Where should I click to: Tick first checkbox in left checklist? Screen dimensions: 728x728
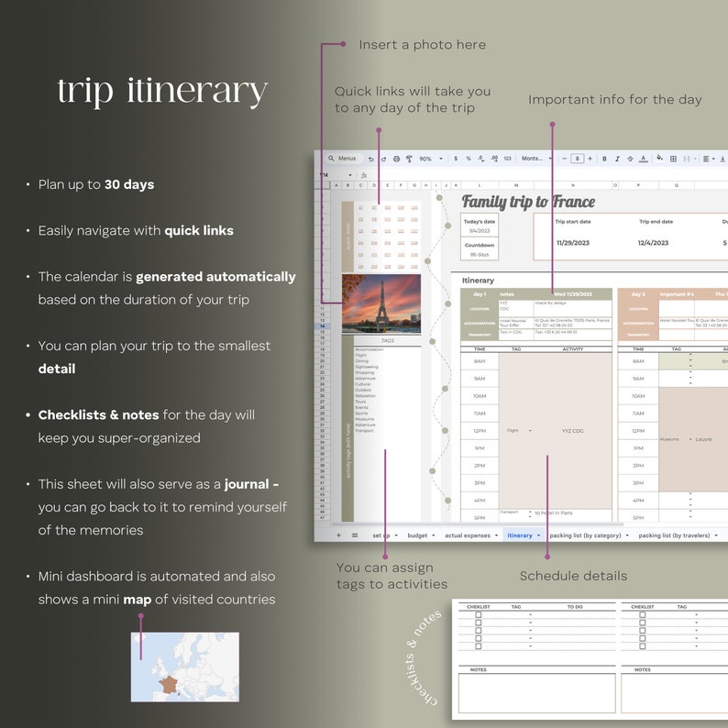point(479,614)
